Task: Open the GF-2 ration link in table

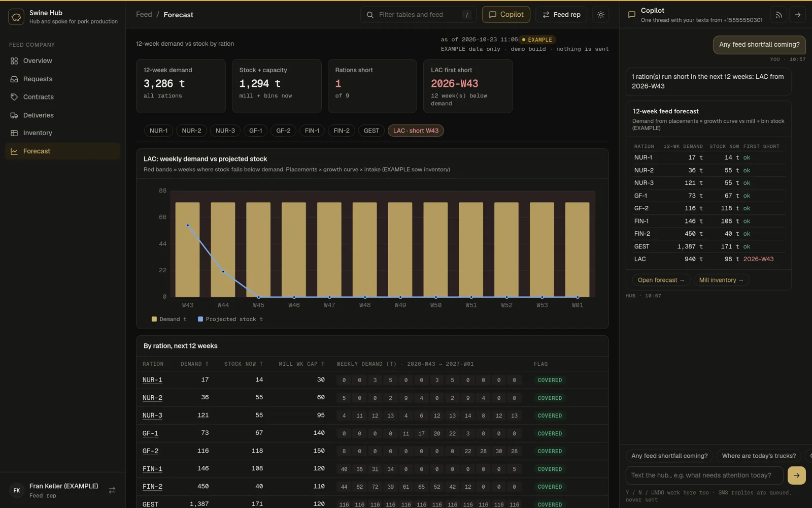Action: [150, 451]
